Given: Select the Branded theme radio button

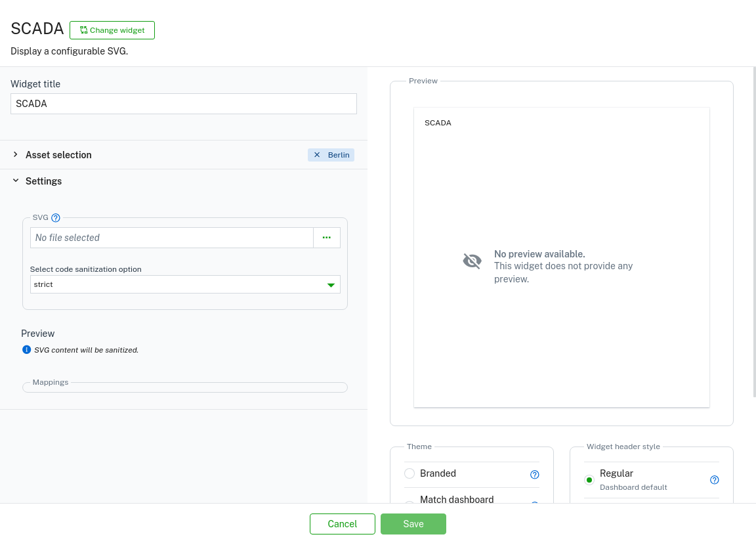Looking at the screenshot, I should tap(409, 473).
